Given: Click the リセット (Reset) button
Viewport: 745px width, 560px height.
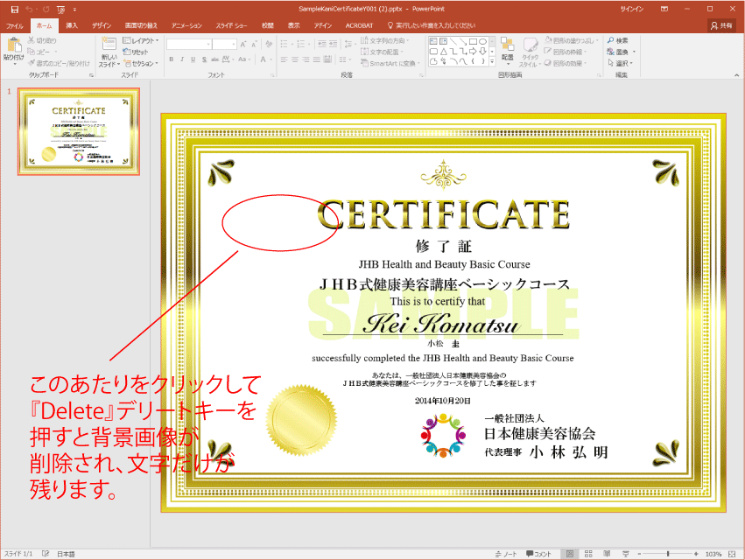Looking at the screenshot, I should click(136, 52).
